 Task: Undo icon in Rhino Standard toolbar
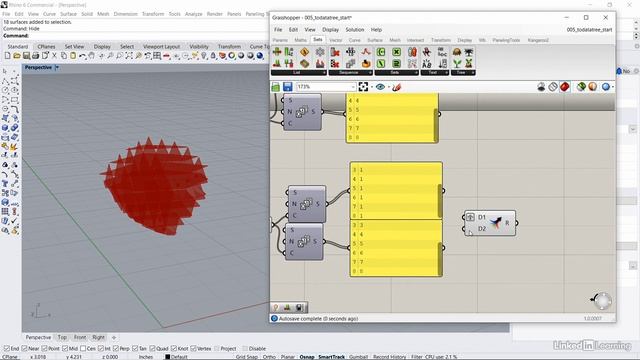click(x=82, y=56)
